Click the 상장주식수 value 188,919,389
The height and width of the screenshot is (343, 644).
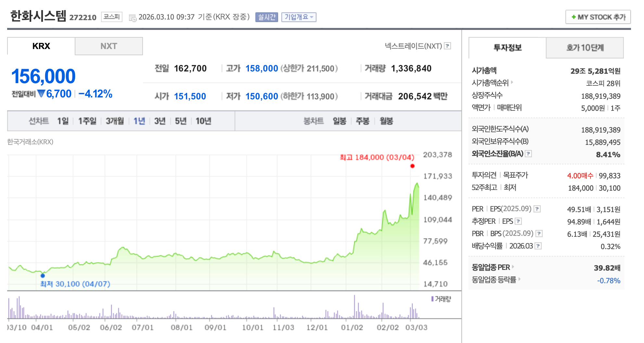click(x=601, y=96)
